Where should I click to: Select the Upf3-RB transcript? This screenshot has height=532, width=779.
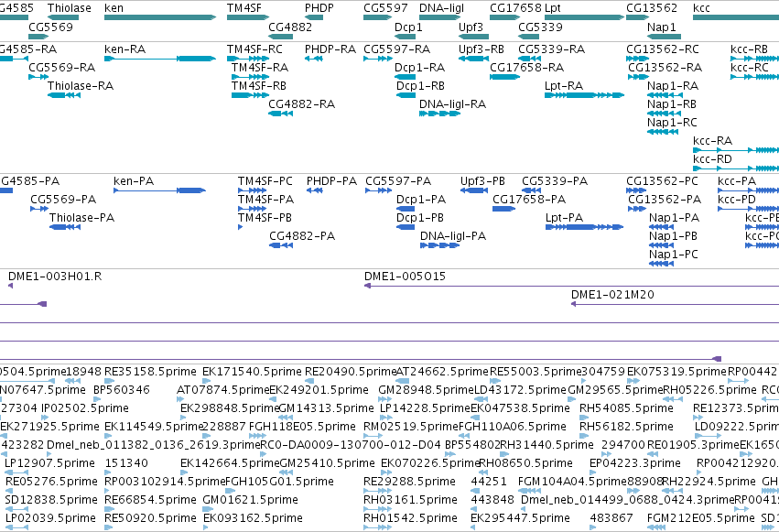pos(473,59)
